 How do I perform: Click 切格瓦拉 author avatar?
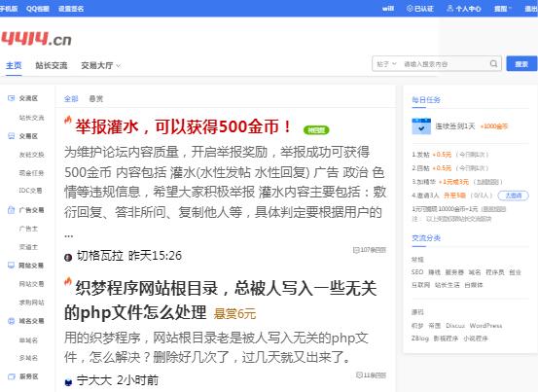coord(68,257)
